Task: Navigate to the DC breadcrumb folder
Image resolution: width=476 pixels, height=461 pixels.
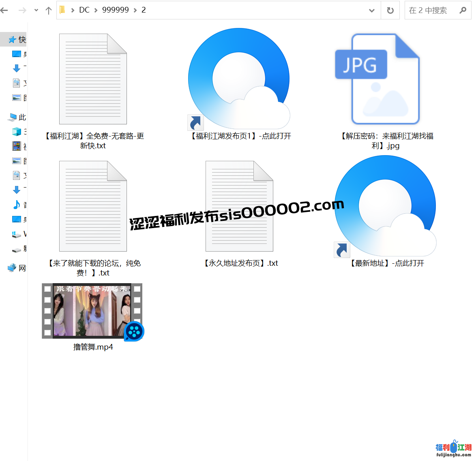Action: click(x=84, y=10)
